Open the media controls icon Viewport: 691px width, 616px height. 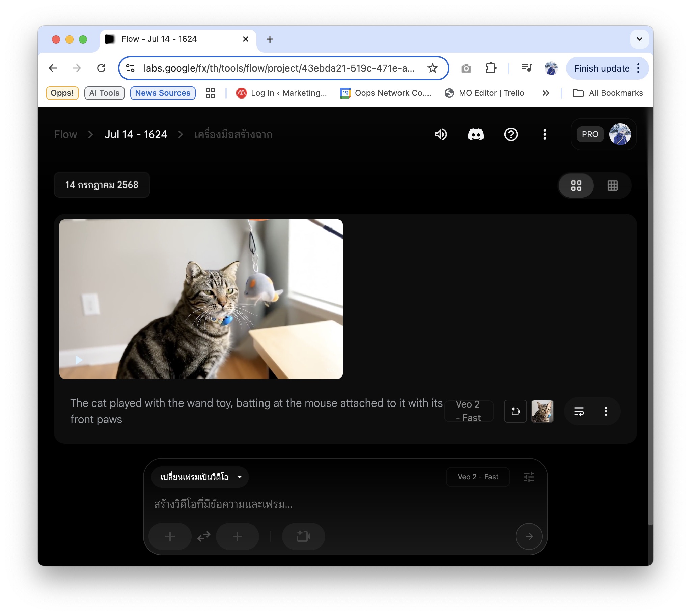click(527, 68)
